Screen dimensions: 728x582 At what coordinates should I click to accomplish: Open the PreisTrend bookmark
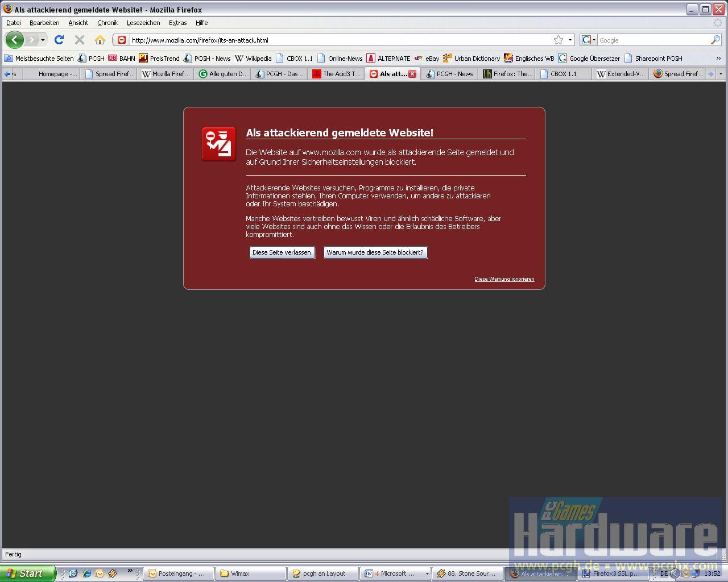[159, 58]
